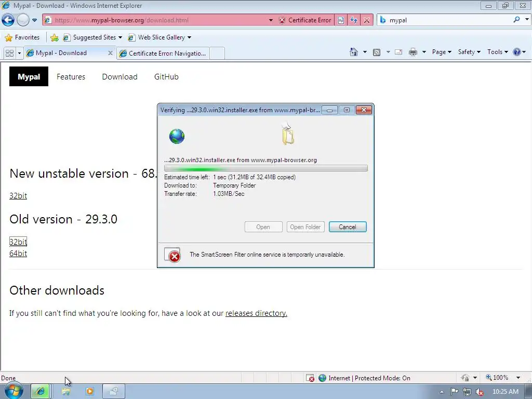Viewport: 532px width, 399px height.
Task: Click the network tray icon
Action: point(467,392)
